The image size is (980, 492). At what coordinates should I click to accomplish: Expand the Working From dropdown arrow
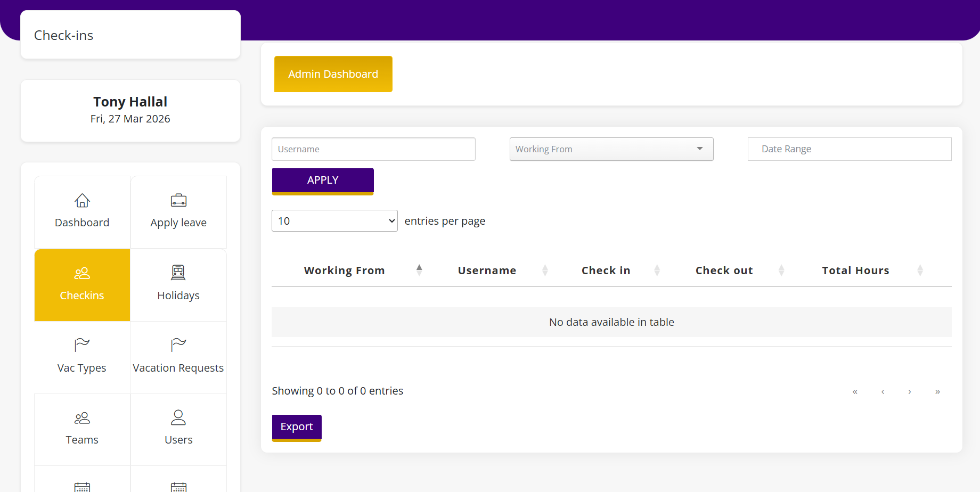pos(699,149)
